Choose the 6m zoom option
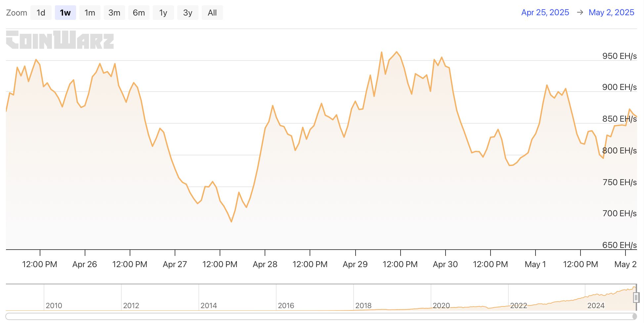644x323 pixels. click(x=139, y=13)
